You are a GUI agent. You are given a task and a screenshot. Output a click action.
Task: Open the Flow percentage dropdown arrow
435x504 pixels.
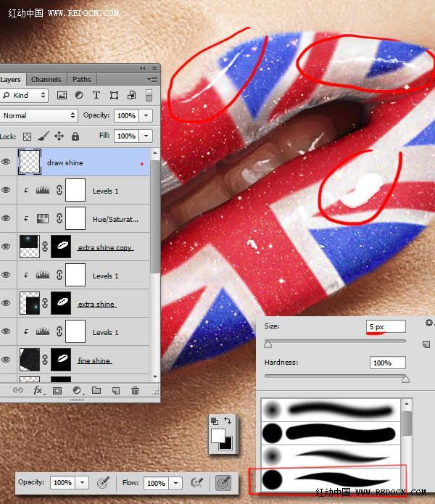pos(176,483)
